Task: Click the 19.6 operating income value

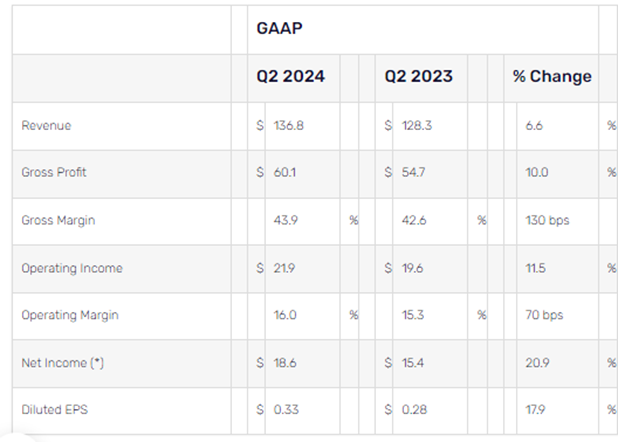Action: pos(412,268)
